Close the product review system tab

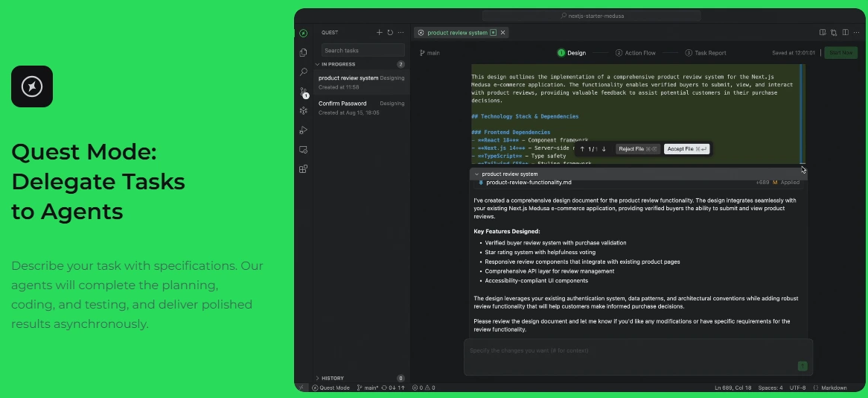502,33
